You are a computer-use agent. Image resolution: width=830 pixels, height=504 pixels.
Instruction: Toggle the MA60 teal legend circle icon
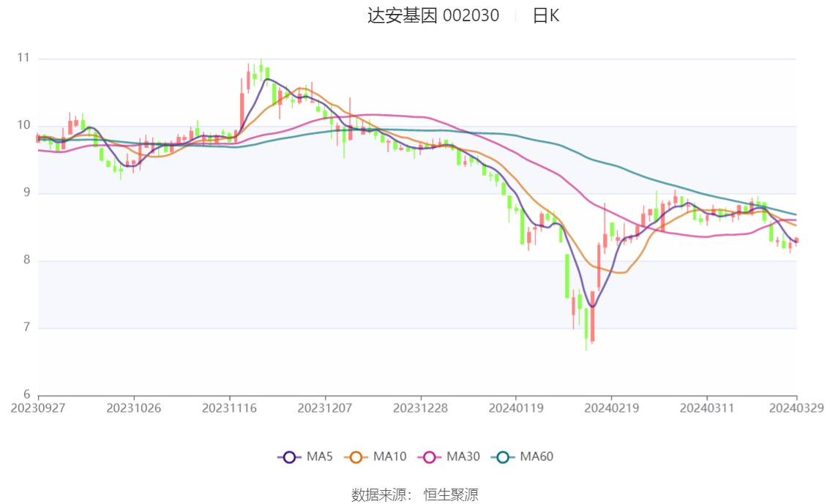[503, 457]
